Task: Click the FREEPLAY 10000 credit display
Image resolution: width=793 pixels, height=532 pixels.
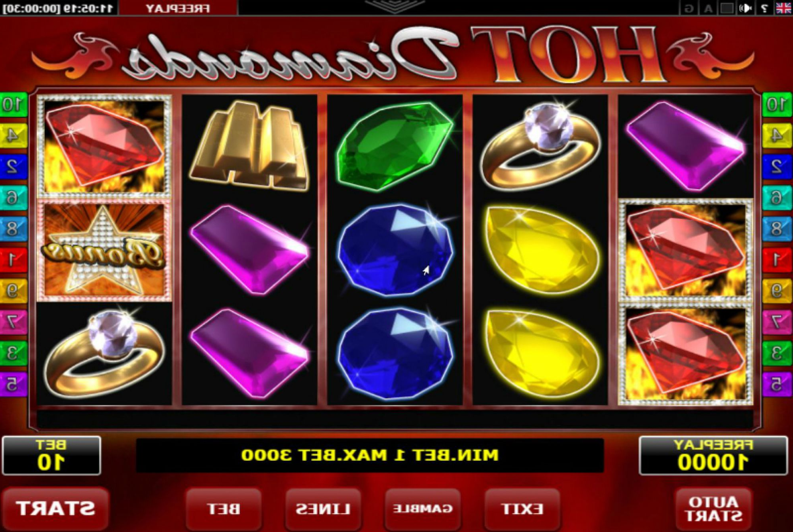Action: click(x=713, y=456)
